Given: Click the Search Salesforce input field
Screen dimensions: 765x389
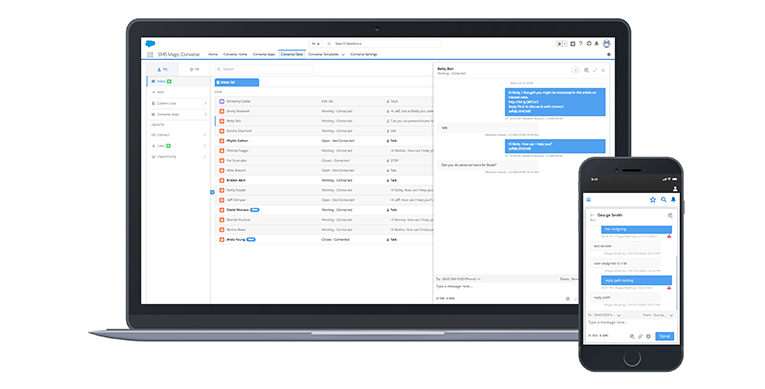Looking at the screenshot, I should pos(382,44).
